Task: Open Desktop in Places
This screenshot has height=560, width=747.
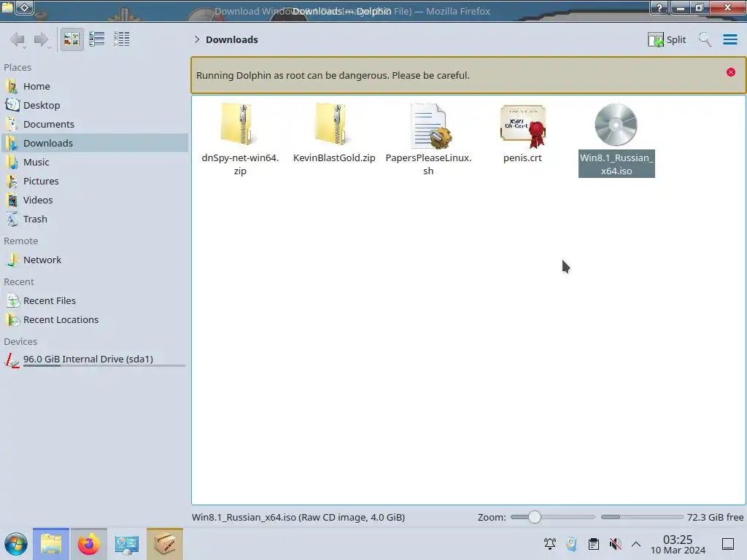Action: (95, 105)
